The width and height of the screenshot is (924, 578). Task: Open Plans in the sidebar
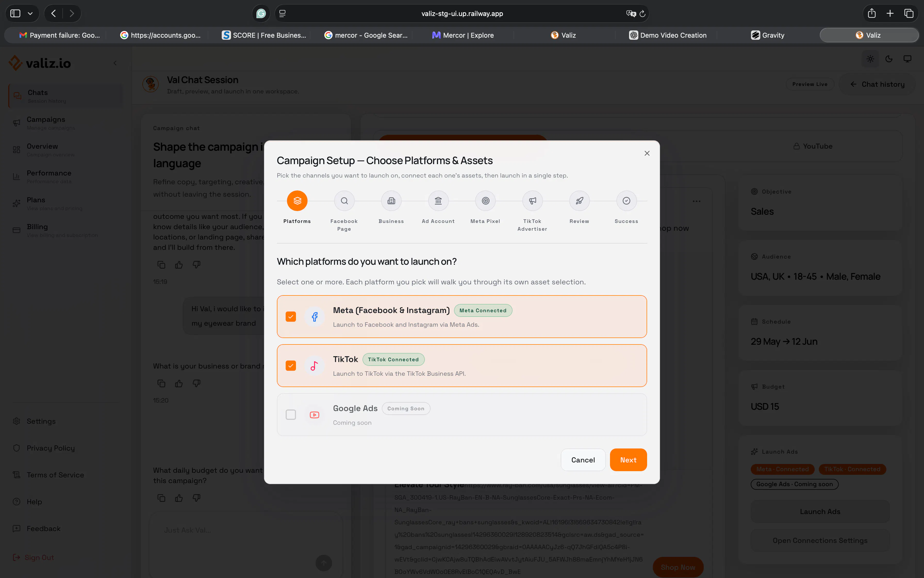point(66,203)
